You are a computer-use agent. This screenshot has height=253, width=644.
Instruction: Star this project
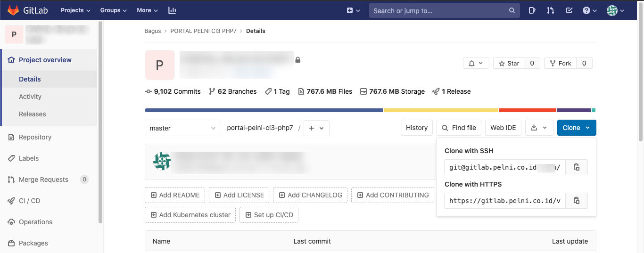click(509, 63)
